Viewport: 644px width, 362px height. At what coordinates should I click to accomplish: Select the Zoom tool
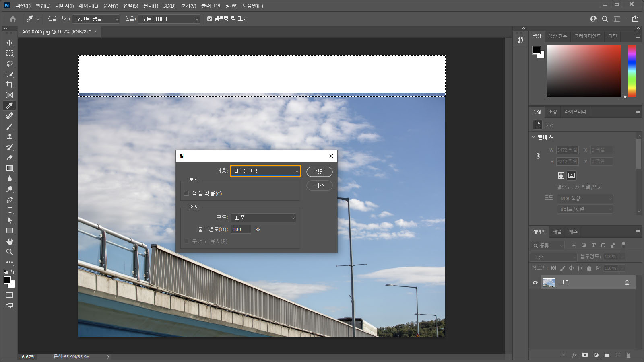[x=10, y=252]
